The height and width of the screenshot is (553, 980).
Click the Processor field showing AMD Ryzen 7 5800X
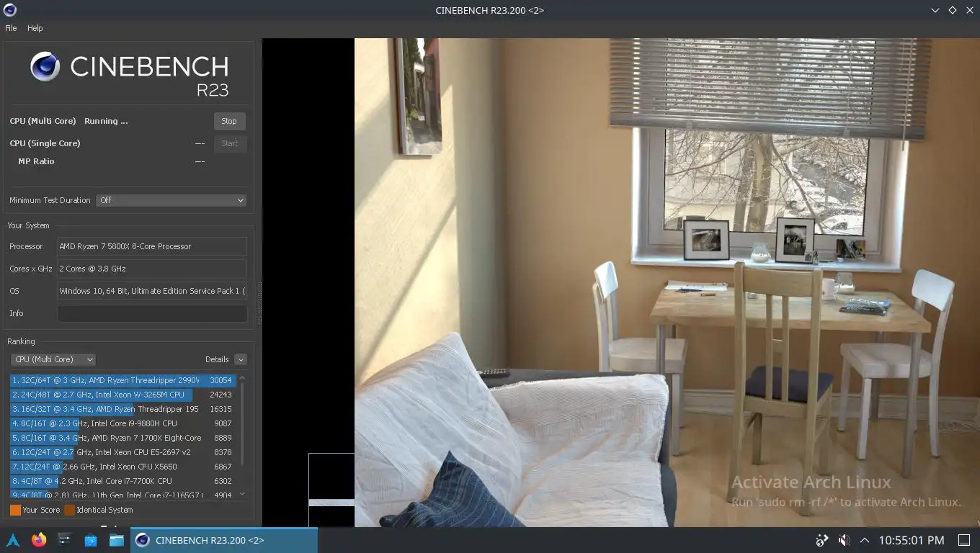[x=152, y=246]
